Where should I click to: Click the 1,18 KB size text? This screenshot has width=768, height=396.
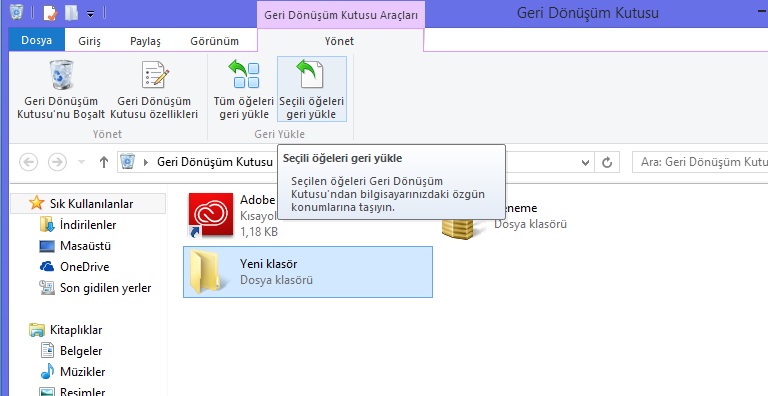[259, 231]
